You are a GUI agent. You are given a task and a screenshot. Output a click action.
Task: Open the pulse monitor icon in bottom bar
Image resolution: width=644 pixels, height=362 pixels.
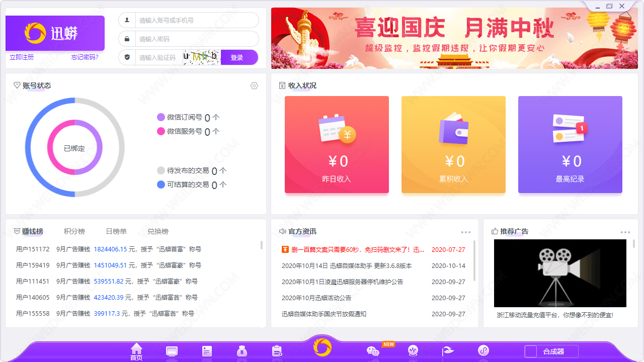[x=413, y=351]
